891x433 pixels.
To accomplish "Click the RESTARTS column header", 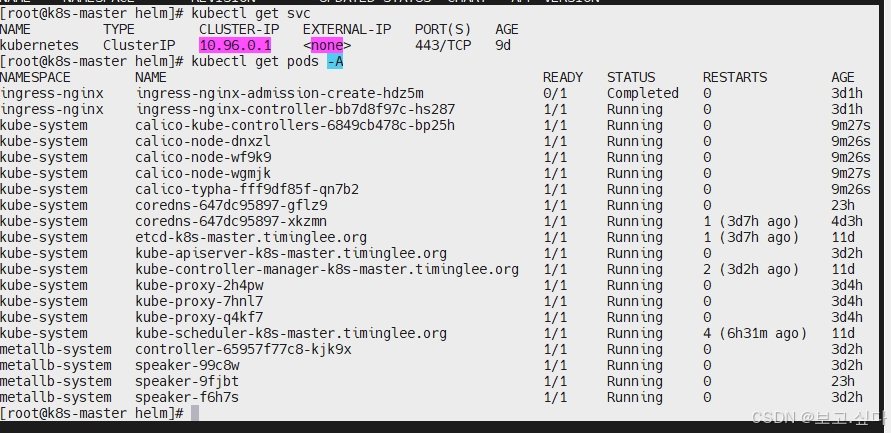I will tap(735, 77).
